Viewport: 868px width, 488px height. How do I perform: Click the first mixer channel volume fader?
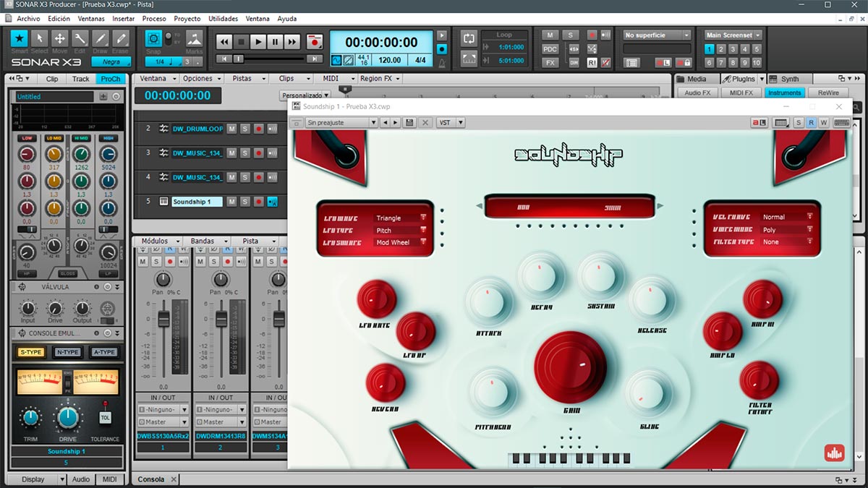coord(163,318)
